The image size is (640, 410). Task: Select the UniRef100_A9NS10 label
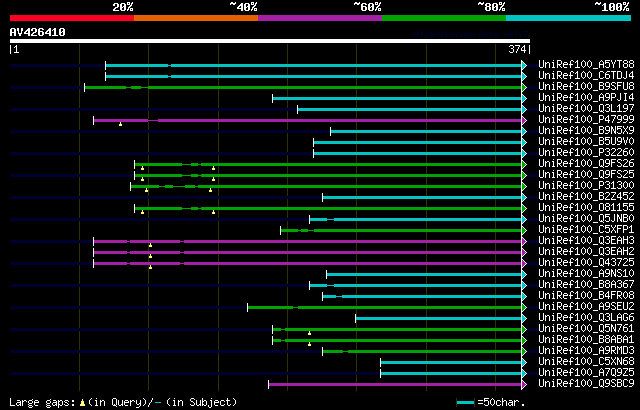click(x=586, y=274)
